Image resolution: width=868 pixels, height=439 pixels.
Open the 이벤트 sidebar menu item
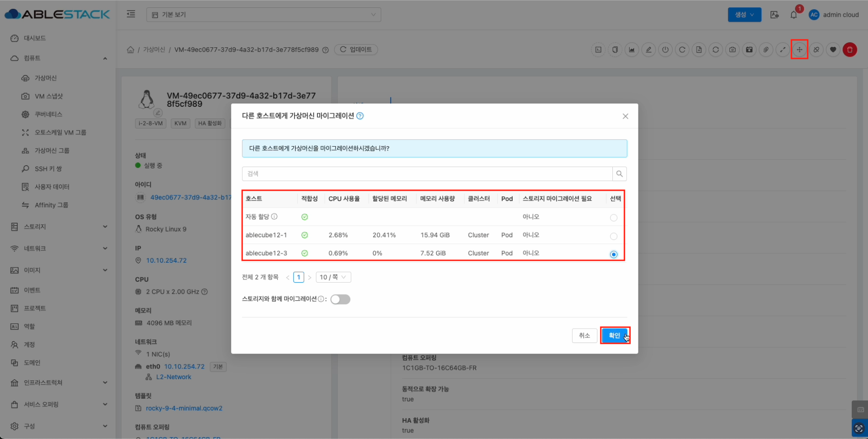coord(32,290)
